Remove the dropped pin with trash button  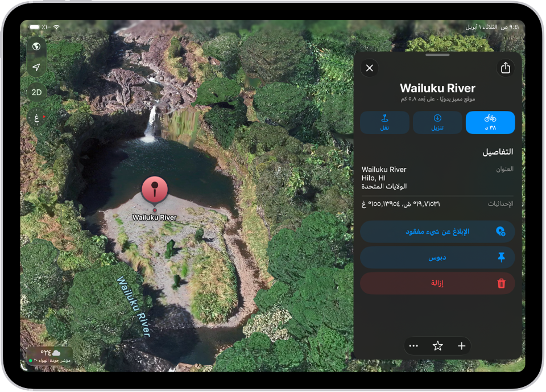click(437, 283)
